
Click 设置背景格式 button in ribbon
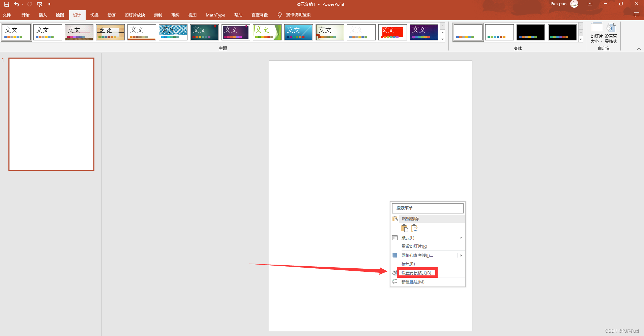point(611,33)
